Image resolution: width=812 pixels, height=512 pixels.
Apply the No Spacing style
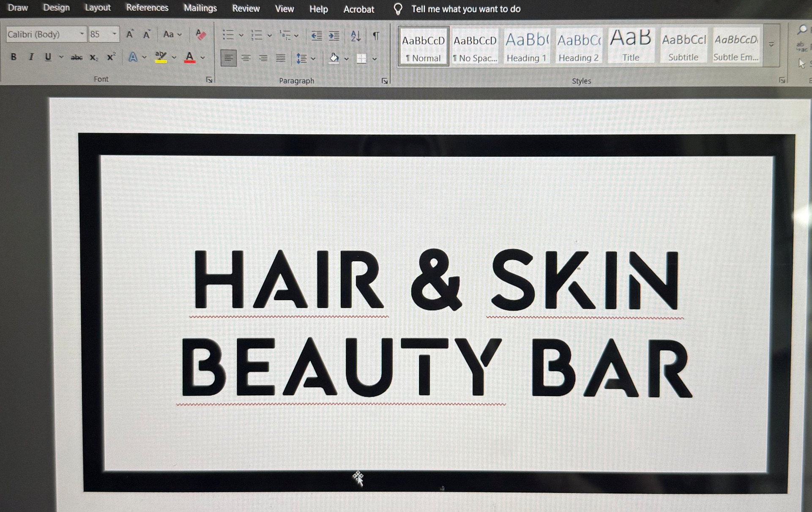(475, 46)
